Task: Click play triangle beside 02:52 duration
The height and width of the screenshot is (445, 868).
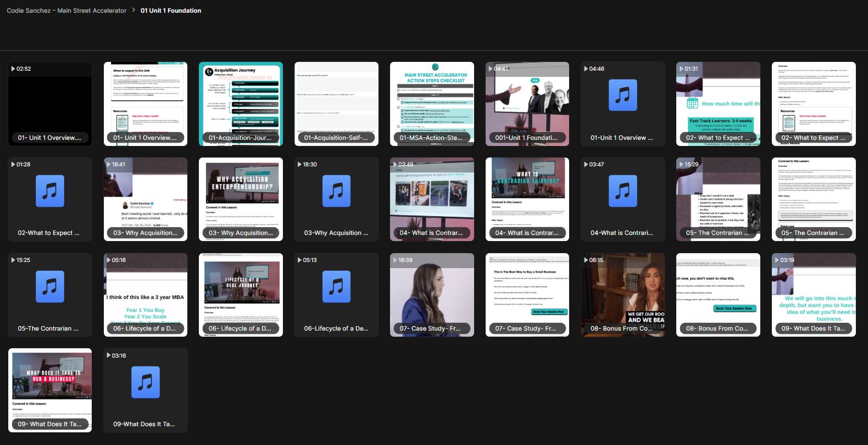Action: (x=13, y=69)
